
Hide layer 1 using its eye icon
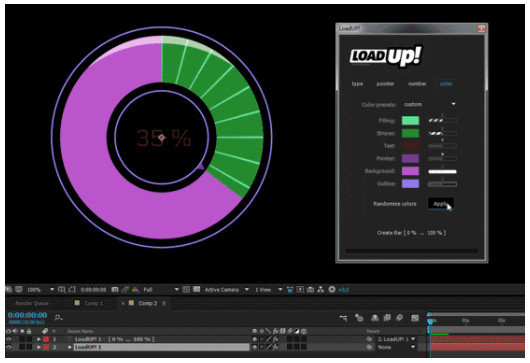pyautogui.click(x=9, y=339)
